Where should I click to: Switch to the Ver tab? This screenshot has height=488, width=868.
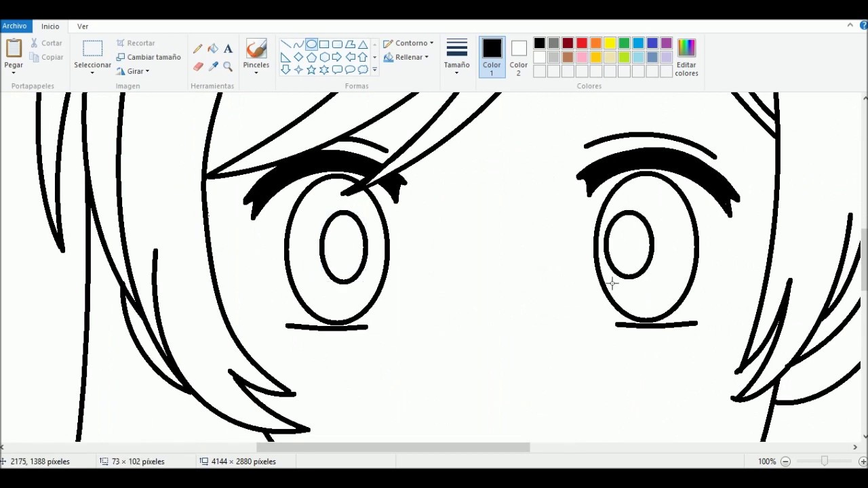click(83, 26)
